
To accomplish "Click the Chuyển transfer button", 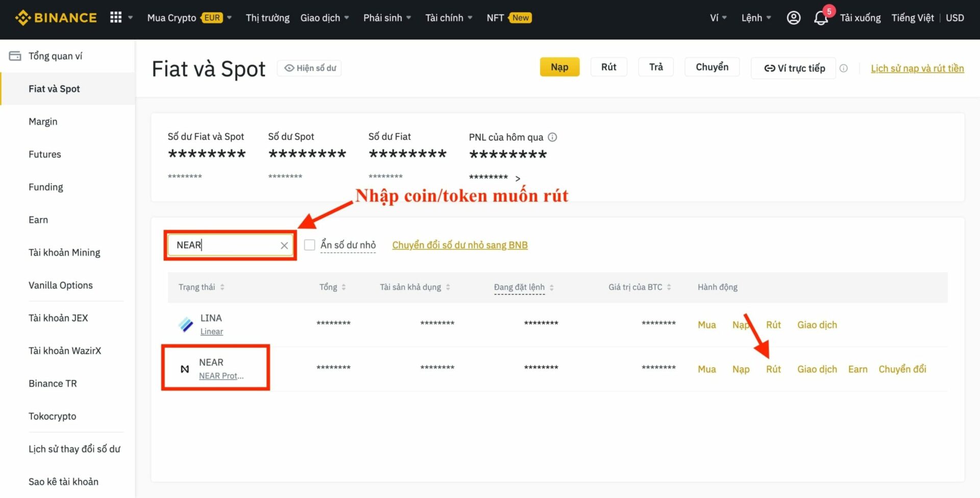I will [x=712, y=67].
